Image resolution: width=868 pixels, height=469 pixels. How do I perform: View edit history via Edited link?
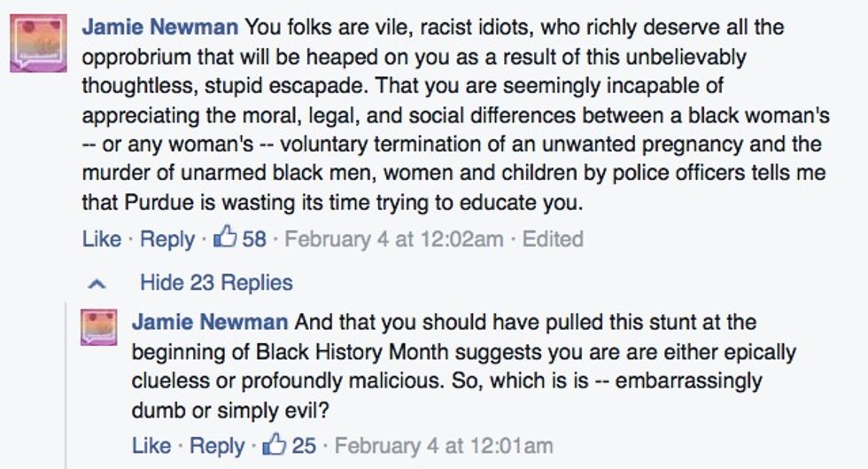click(x=553, y=238)
